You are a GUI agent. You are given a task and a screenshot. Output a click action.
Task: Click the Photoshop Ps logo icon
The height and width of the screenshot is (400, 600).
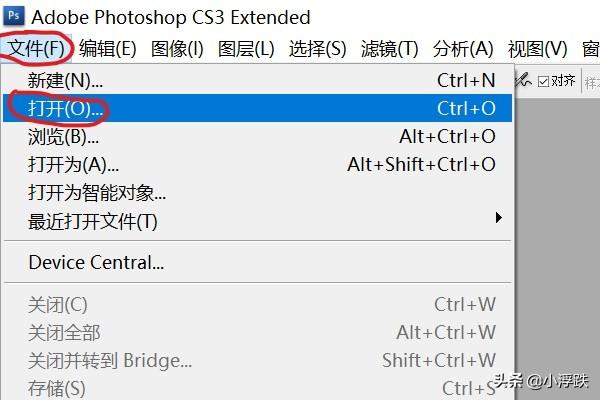click(14, 17)
